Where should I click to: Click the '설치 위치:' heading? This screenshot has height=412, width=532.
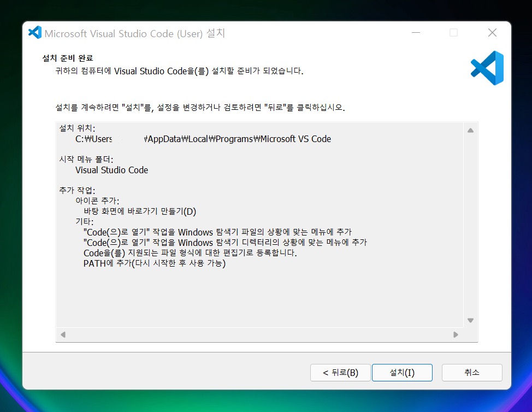point(78,128)
